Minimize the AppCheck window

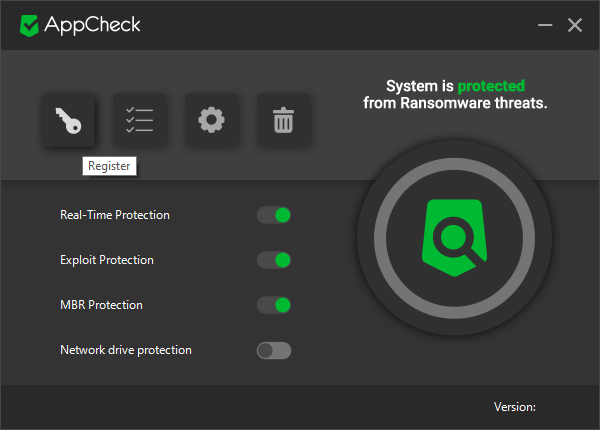(544, 25)
